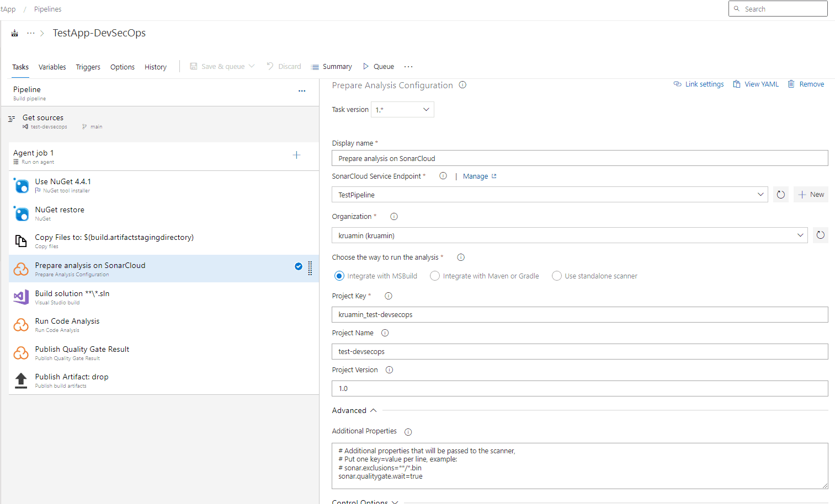Click info icon beside Prepare Analysis Configuration title
The height and width of the screenshot is (504, 835).
point(462,85)
